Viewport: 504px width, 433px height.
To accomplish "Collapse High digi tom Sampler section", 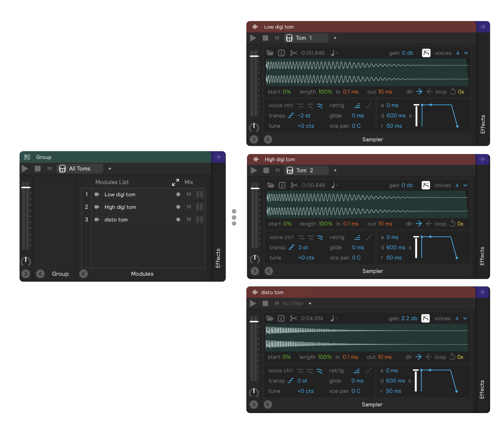I will 269,271.
